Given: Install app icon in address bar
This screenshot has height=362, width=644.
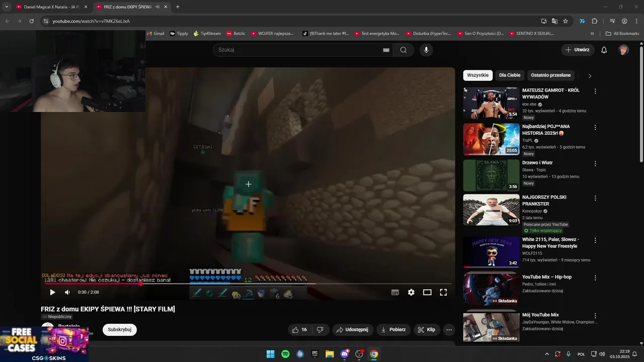Looking at the screenshot, I should click(x=544, y=21).
